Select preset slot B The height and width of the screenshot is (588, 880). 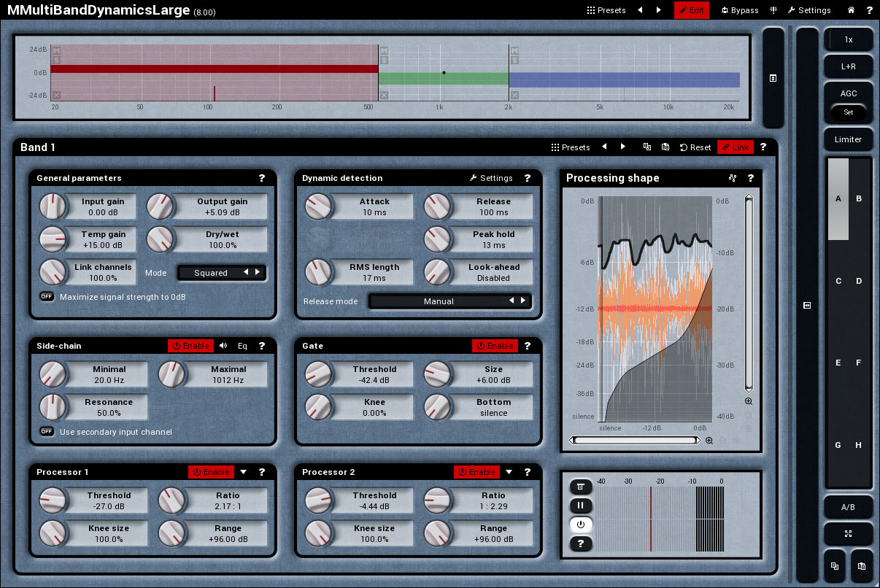(x=859, y=198)
